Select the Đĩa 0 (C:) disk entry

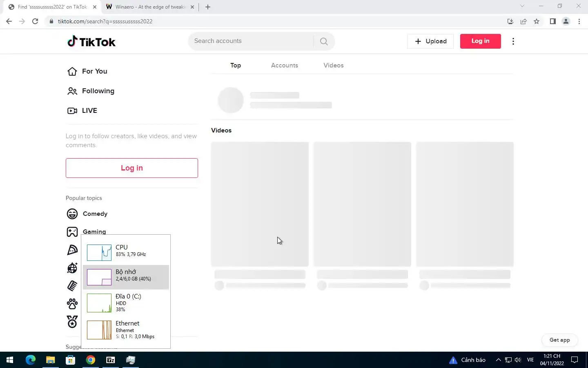(x=126, y=303)
